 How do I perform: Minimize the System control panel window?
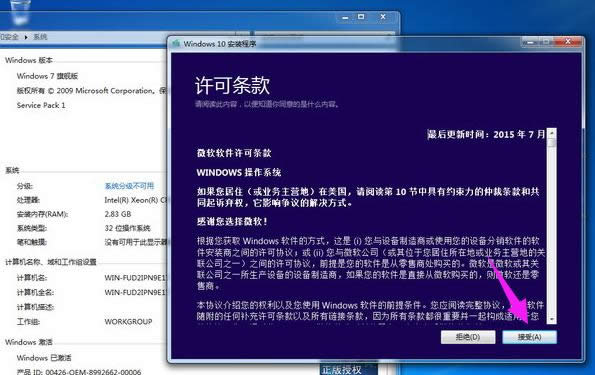coord(345,17)
